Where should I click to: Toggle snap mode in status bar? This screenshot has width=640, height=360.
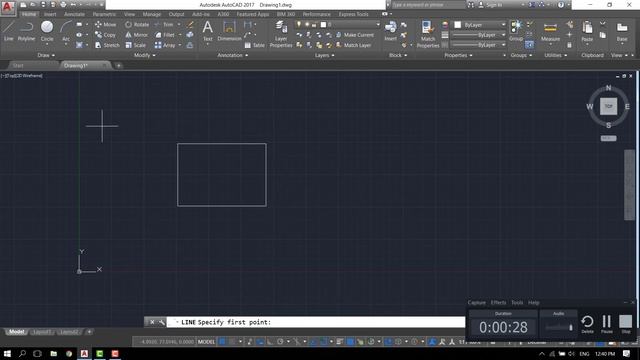pos(232,342)
